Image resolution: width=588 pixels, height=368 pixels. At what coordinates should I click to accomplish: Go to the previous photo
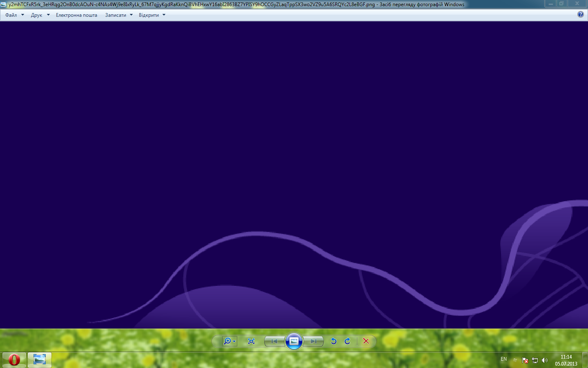coord(274,341)
